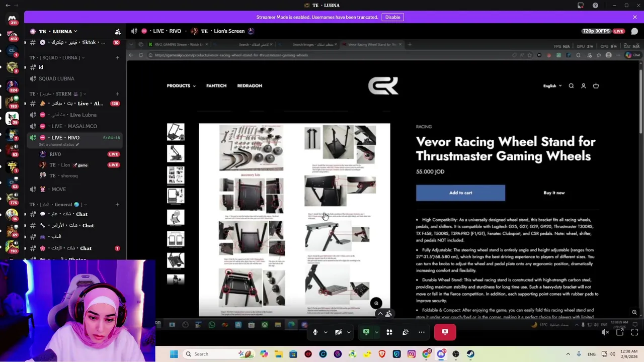The height and width of the screenshot is (362, 644).
Task: Collapse the SQUAD LUBNA category
Action: coord(57,58)
